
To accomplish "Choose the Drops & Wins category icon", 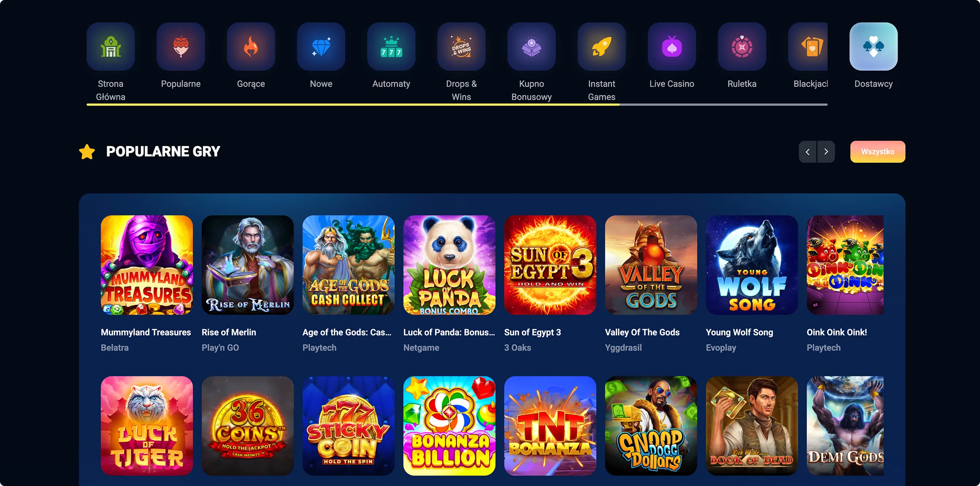I will 461,47.
